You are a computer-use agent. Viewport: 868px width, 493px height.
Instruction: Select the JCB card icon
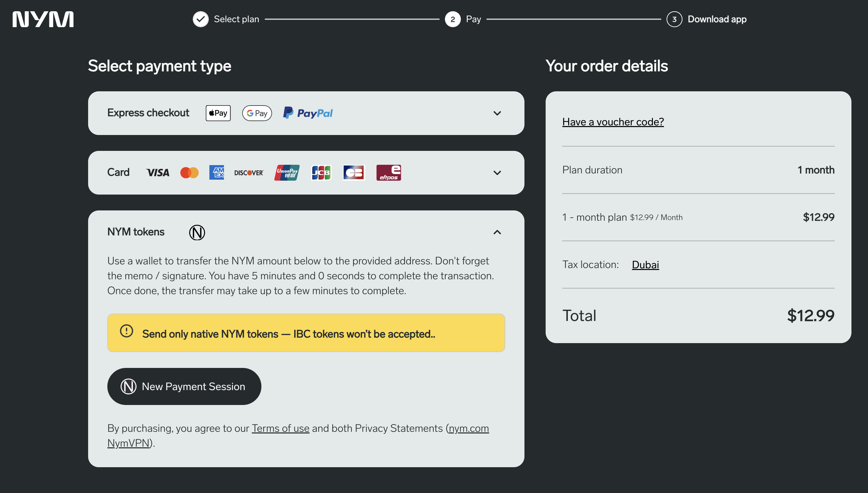pos(321,172)
